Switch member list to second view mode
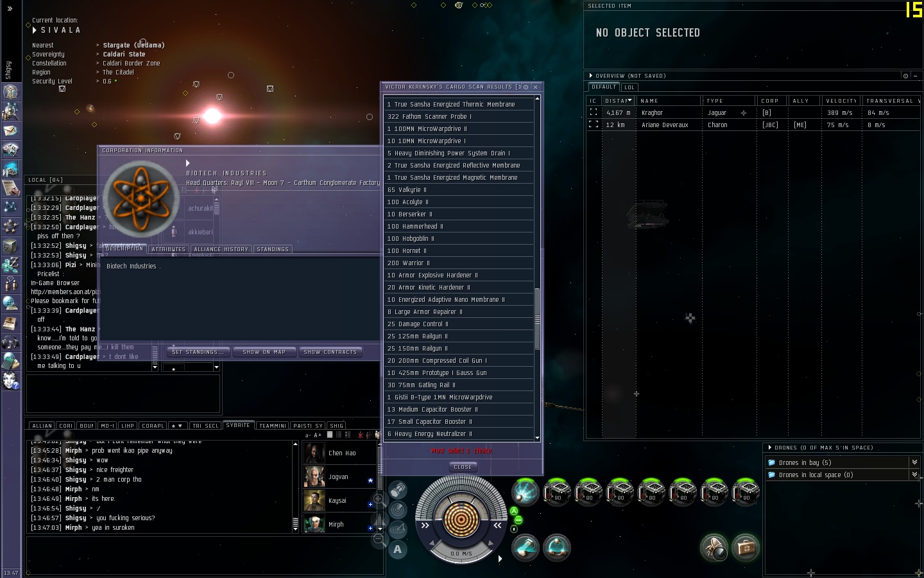 [339, 435]
